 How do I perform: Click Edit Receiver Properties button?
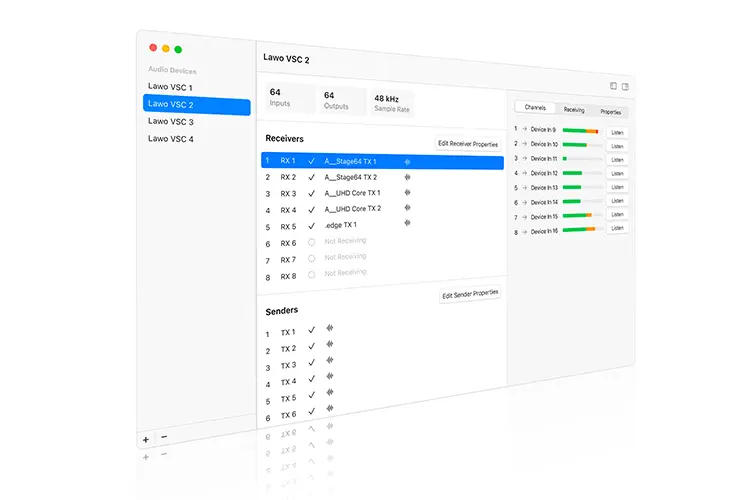coord(468,144)
